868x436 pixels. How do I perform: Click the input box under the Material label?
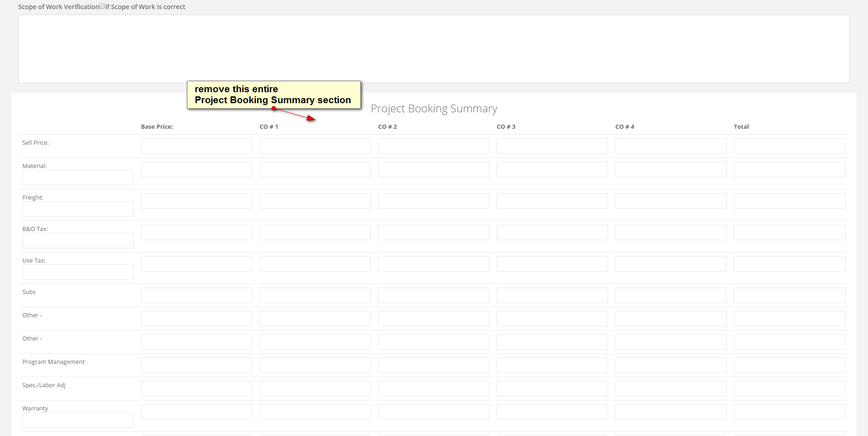pos(78,178)
